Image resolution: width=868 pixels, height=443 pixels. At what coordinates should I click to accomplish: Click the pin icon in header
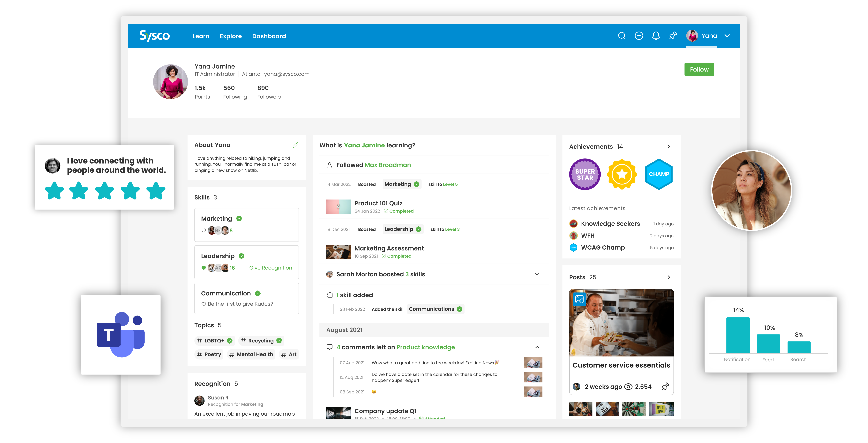(x=673, y=36)
